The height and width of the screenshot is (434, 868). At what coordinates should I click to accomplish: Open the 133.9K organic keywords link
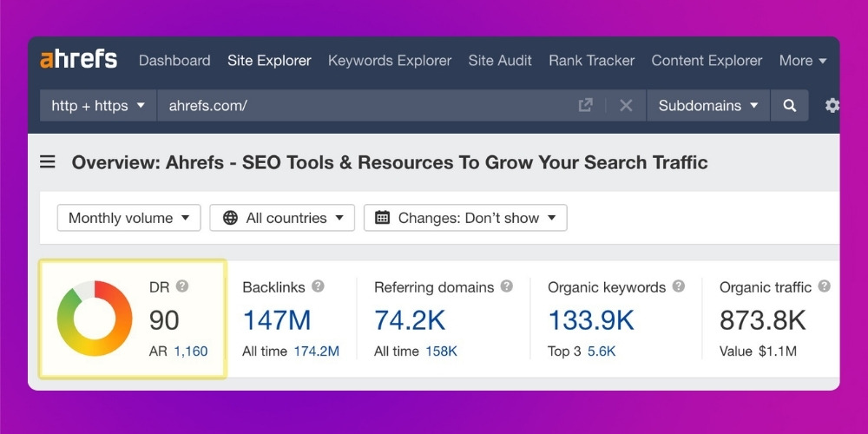click(590, 320)
